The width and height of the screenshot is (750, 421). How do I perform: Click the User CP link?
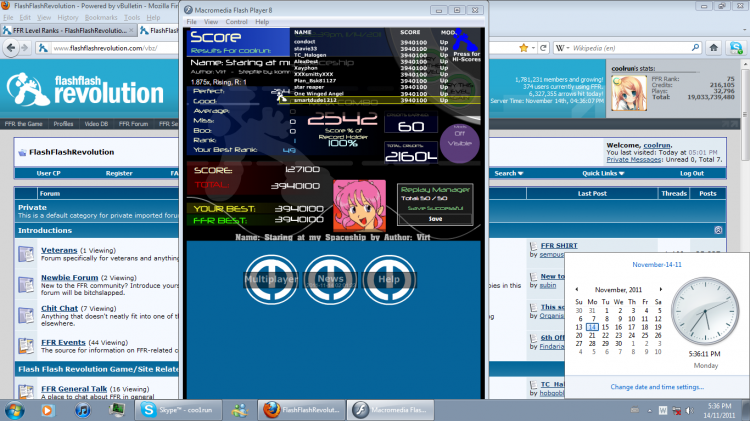(x=48, y=173)
